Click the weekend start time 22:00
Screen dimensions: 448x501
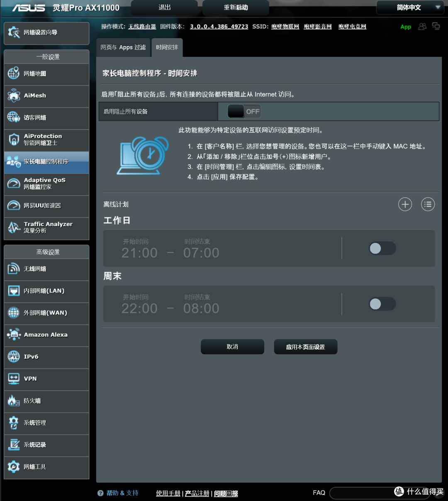pyautogui.click(x=139, y=308)
